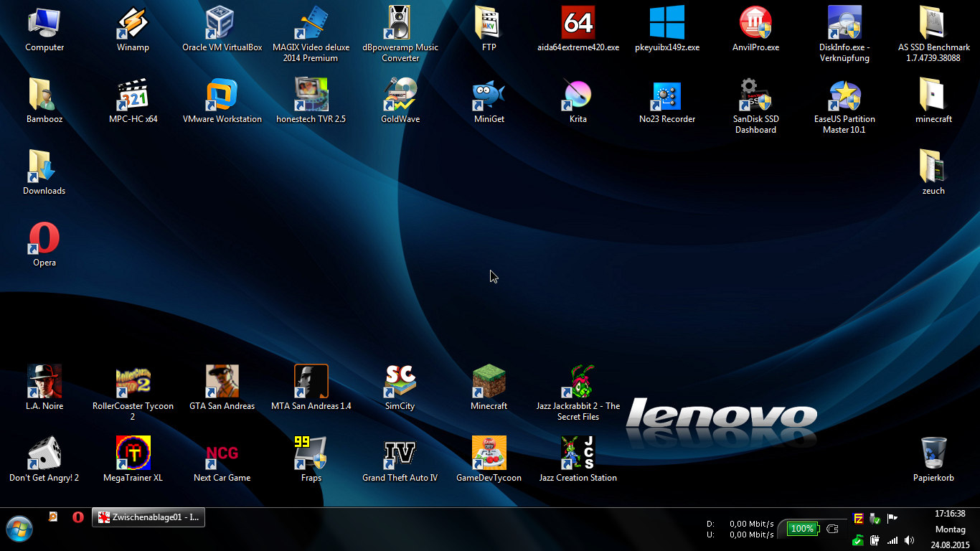The width and height of the screenshot is (980, 551).
Task: Click the Opera icon in the taskbar
Action: [x=78, y=517]
